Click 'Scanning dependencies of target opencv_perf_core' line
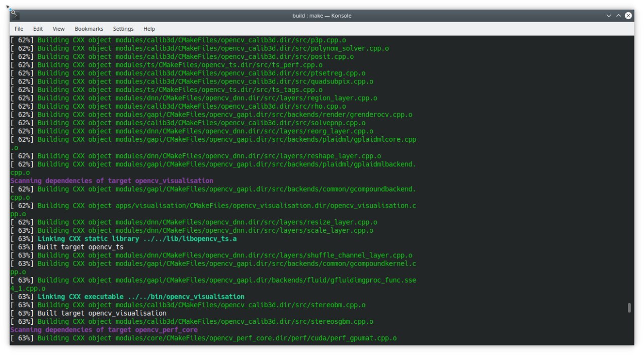 click(104, 330)
